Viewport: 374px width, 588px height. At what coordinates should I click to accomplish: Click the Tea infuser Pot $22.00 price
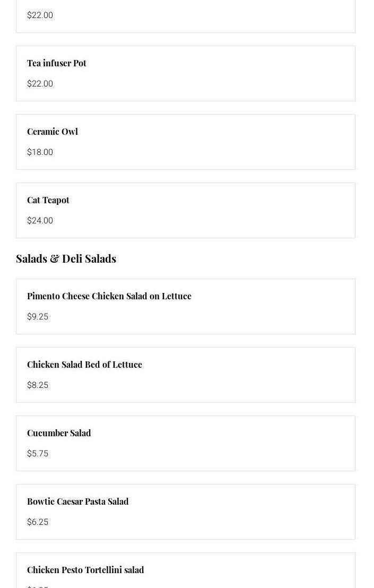[x=40, y=84]
